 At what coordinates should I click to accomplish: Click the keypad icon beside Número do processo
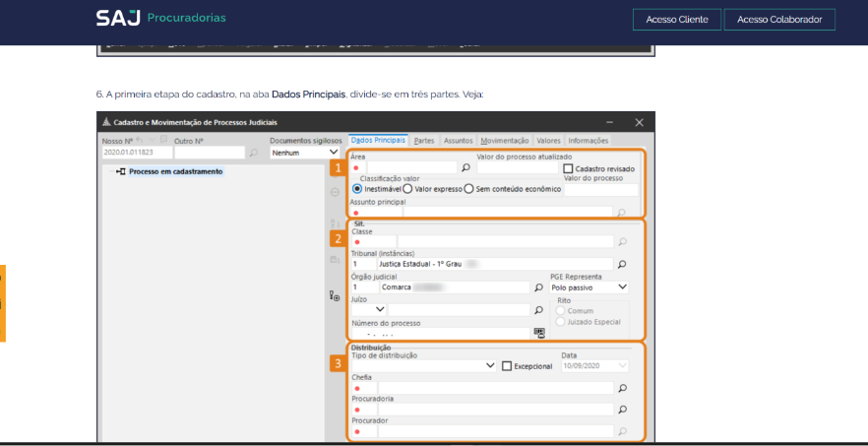coord(539,333)
